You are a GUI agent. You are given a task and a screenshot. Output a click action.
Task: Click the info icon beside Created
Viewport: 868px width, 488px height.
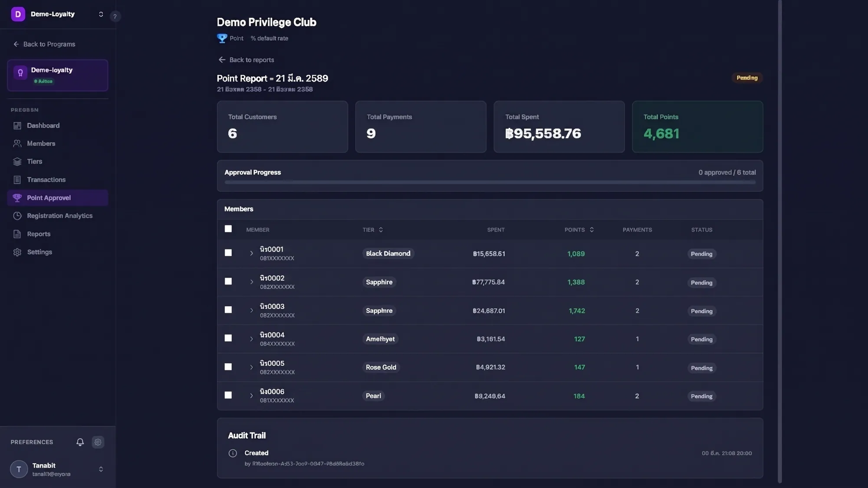tap(233, 453)
